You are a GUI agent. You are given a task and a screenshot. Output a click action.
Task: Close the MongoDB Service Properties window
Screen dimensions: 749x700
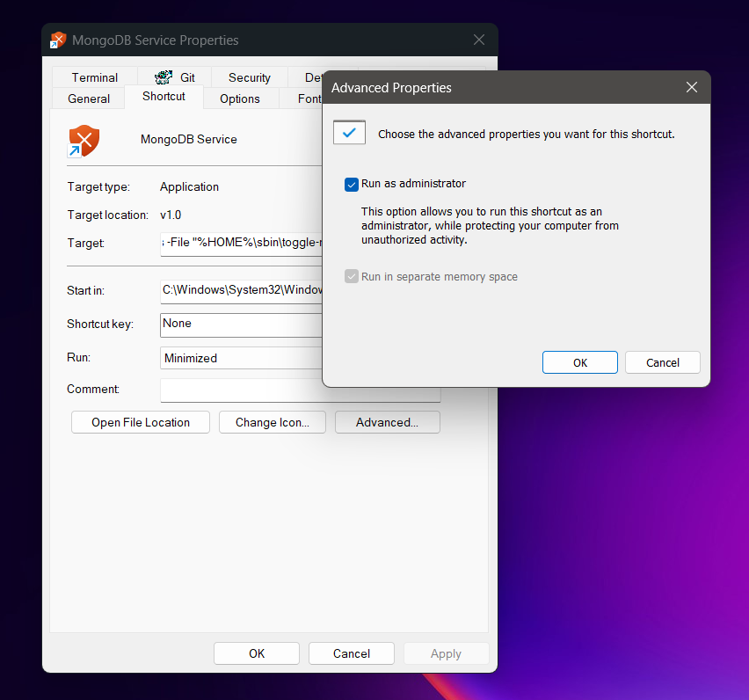point(479,40)
